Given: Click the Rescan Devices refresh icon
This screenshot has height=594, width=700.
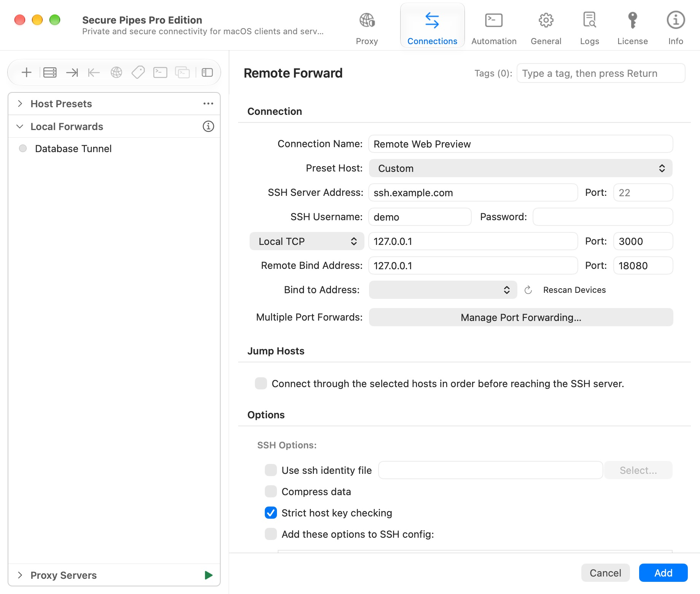Looking at the screenshot, I should tap(528, 290).
